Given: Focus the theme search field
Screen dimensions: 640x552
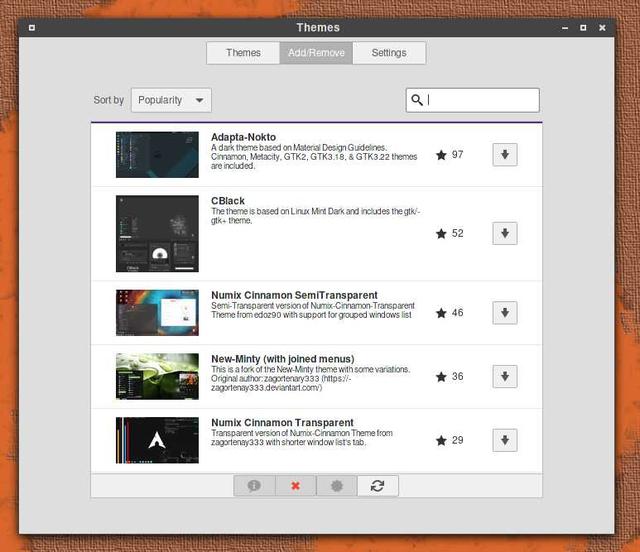Looking at the screenshot, I should 473,100.
